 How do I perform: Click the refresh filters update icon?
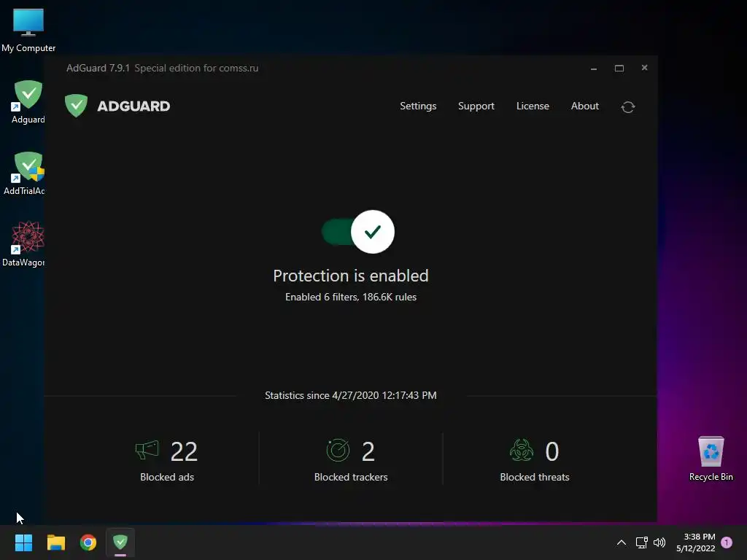(x=628, y=107)
